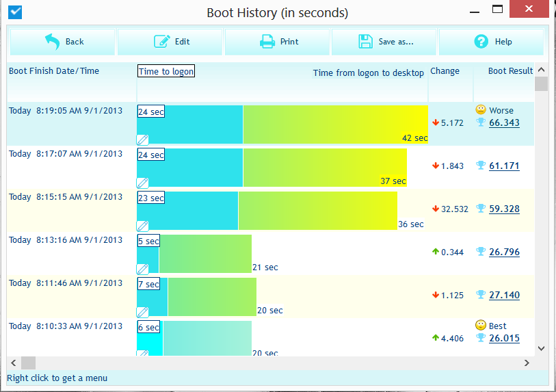
Task: Click the Edit pencil icon
Action: click(x=161, y=42)
